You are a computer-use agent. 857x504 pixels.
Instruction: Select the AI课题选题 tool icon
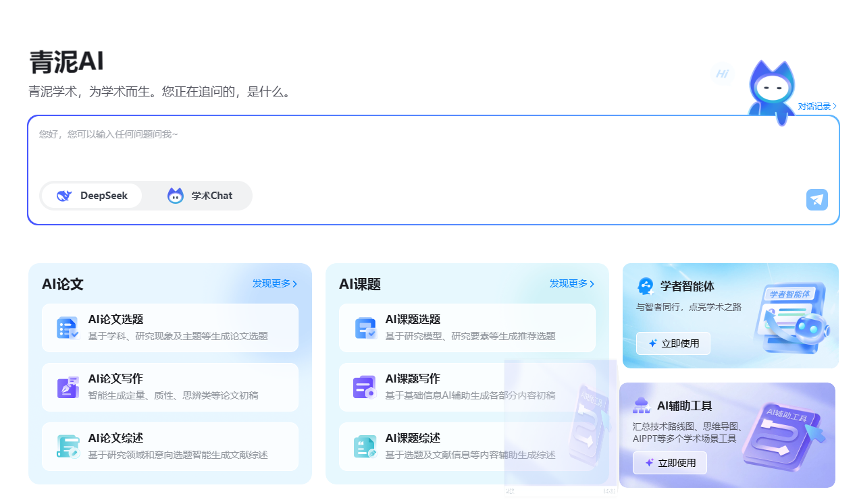click(365, 327)
